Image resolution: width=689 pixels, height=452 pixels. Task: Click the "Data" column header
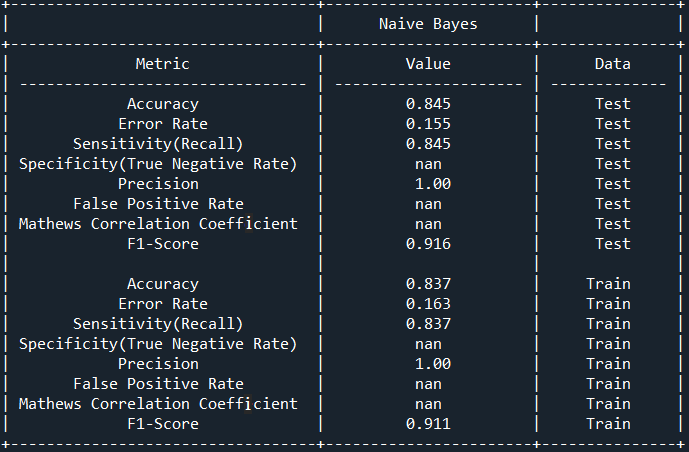(x=612, y=64)
